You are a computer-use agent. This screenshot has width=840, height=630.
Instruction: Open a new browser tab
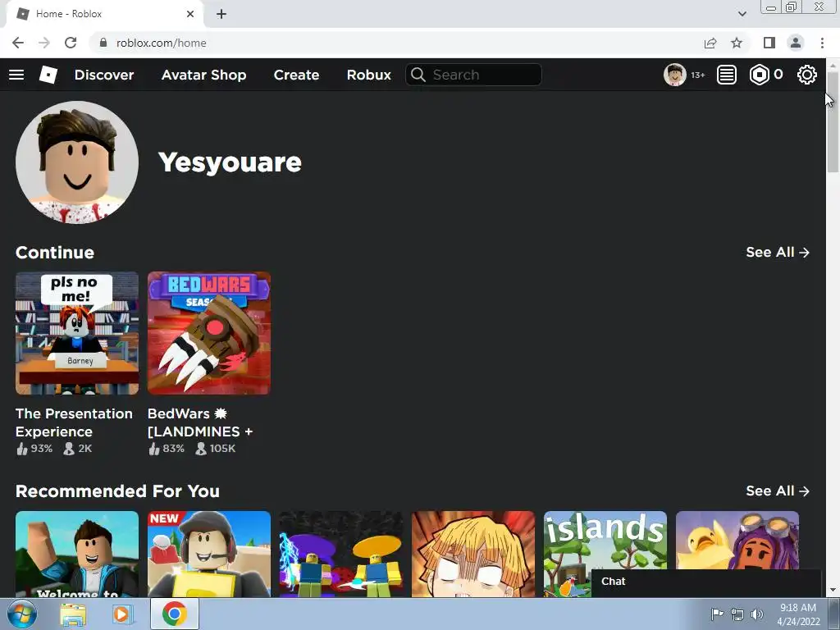(221, 14)
